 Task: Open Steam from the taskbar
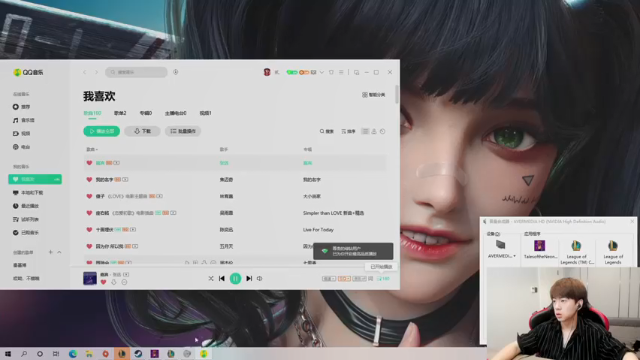pos(138,354)
